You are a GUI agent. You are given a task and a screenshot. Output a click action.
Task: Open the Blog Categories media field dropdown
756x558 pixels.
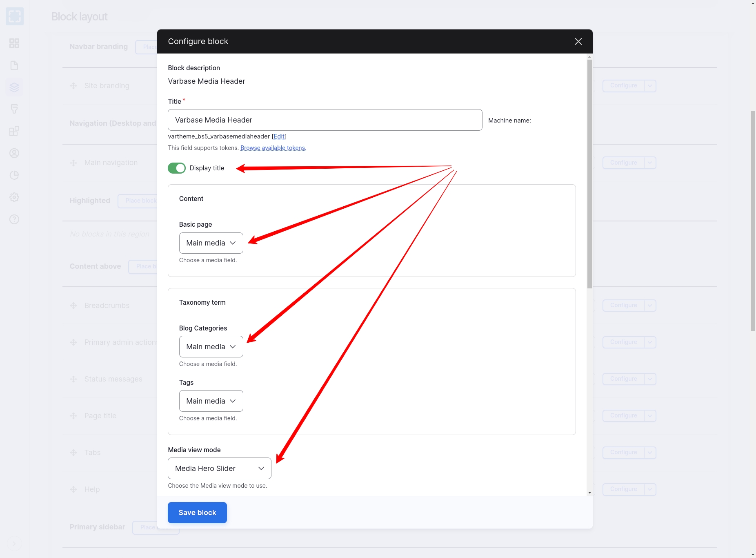[211, 347]
